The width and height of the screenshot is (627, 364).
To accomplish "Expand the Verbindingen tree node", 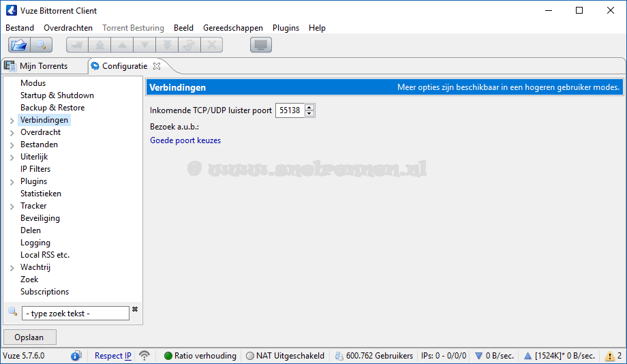I will point(12,121).
